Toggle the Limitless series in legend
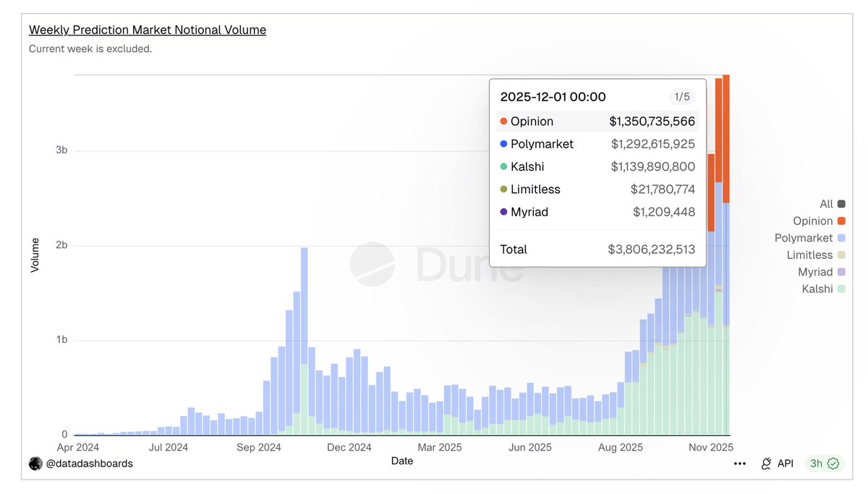 click(x=816, y=255)
